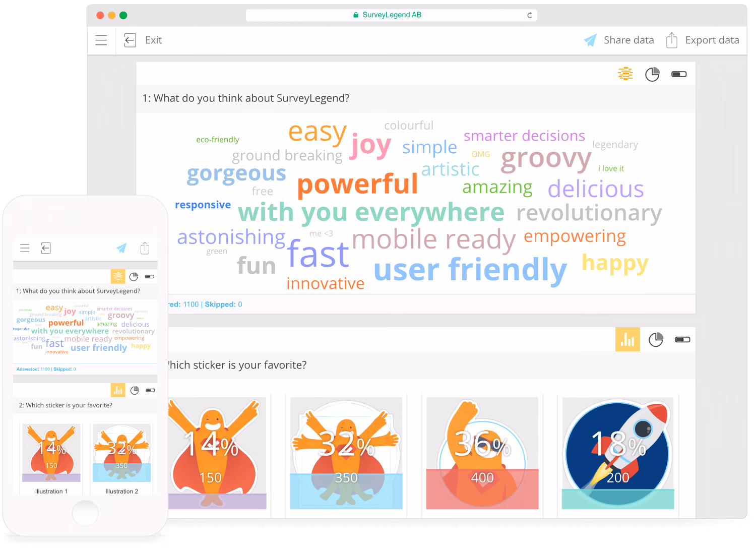Tap horizontal bar icon for phone question 2
This screenshot has height=551, width=756.
click(150, 390)
